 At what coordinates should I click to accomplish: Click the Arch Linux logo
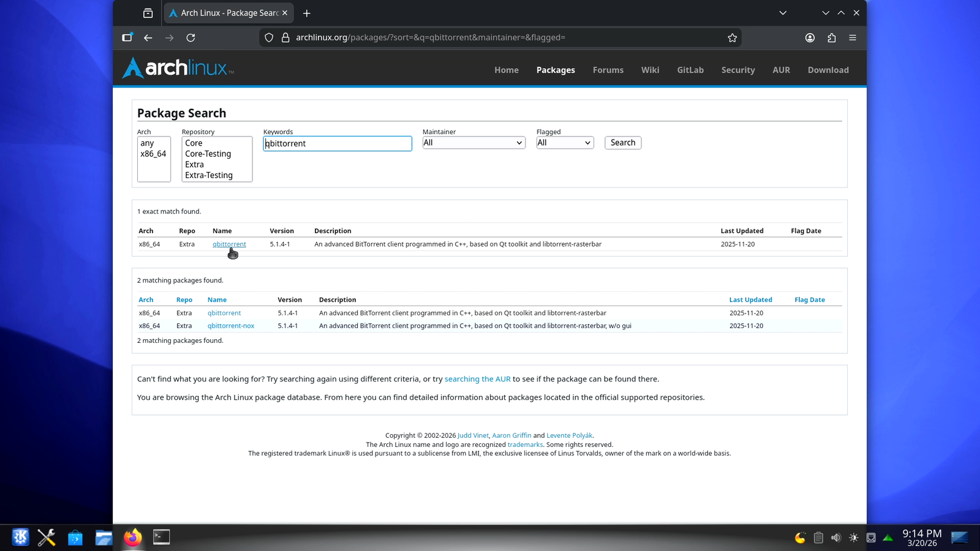(178, 68)
